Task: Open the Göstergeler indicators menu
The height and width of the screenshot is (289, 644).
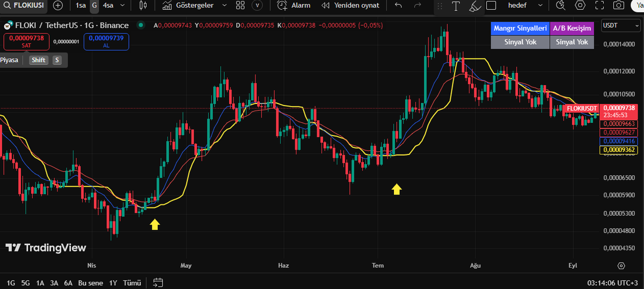Action: (x=188, y=5)
